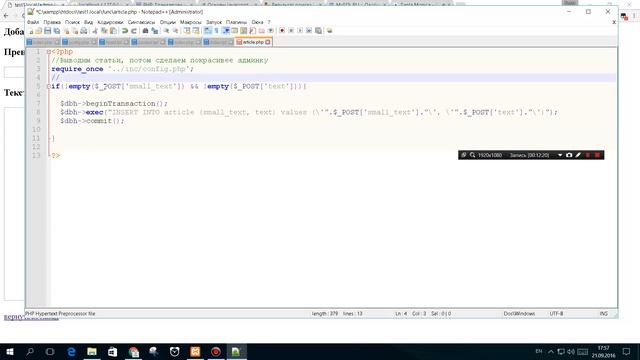Cut selection with the scissors icon
This screenshot has height=360, width=640.
95,31
